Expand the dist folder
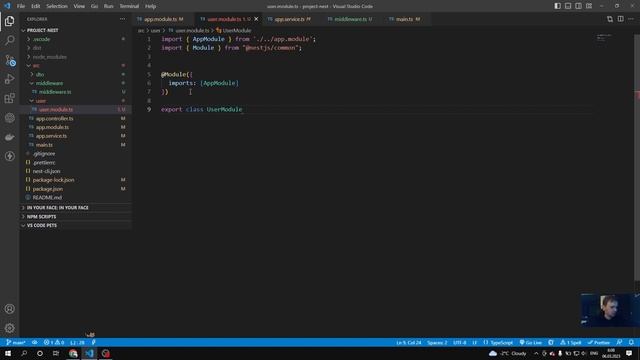The width and height of the screenshot is (640, 360). point(76,48)
